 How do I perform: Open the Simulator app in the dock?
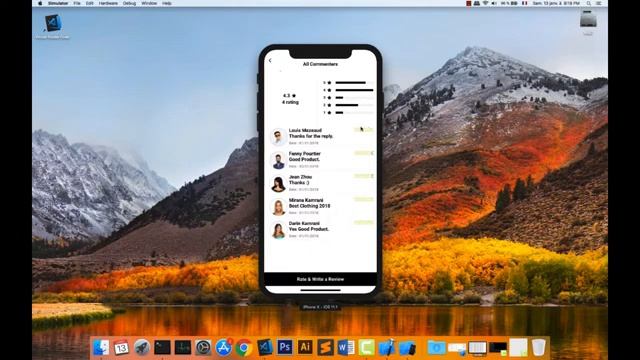[407, 347]
